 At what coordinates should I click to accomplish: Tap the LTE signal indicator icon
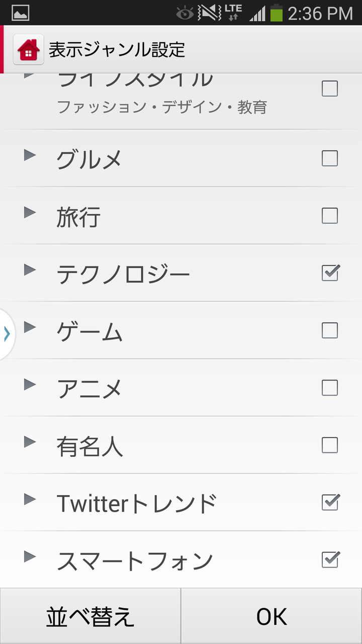pyautogui.click(x=233, y=13)
